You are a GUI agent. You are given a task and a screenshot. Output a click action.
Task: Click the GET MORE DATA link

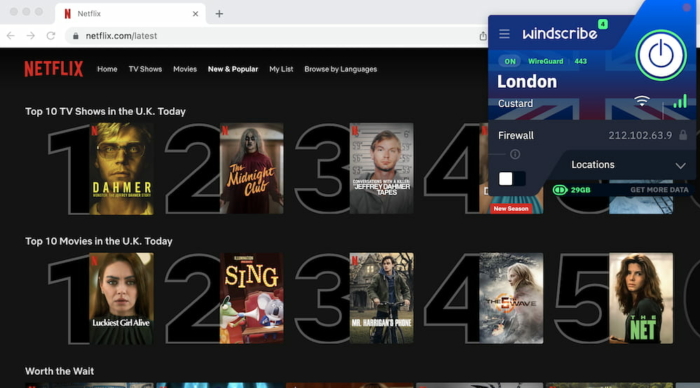pos(659,190)
